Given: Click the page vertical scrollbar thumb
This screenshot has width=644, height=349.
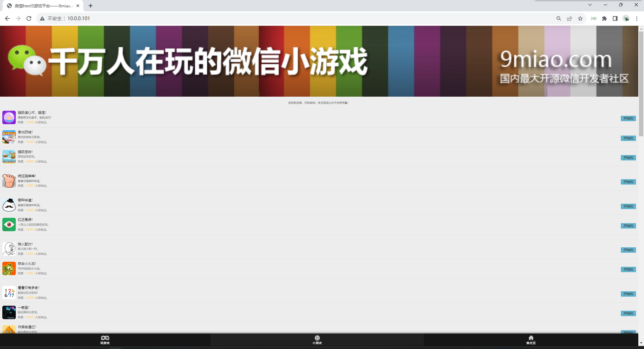Looking at the screenshot, I should (641, 84).
